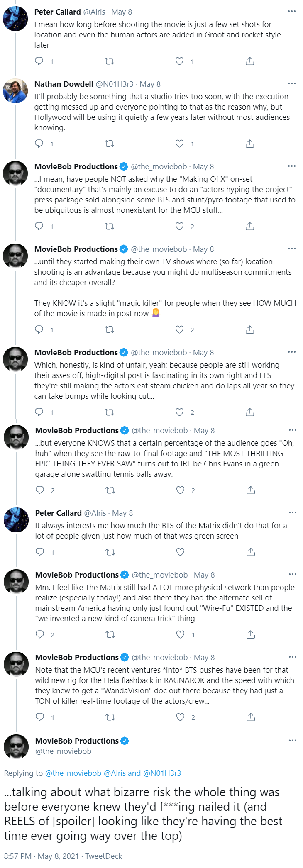Image resolution: width=303 pixels, height=868 pixels.
Task: Retweet Nathan Dowdell's tweet
Action: 109,144
